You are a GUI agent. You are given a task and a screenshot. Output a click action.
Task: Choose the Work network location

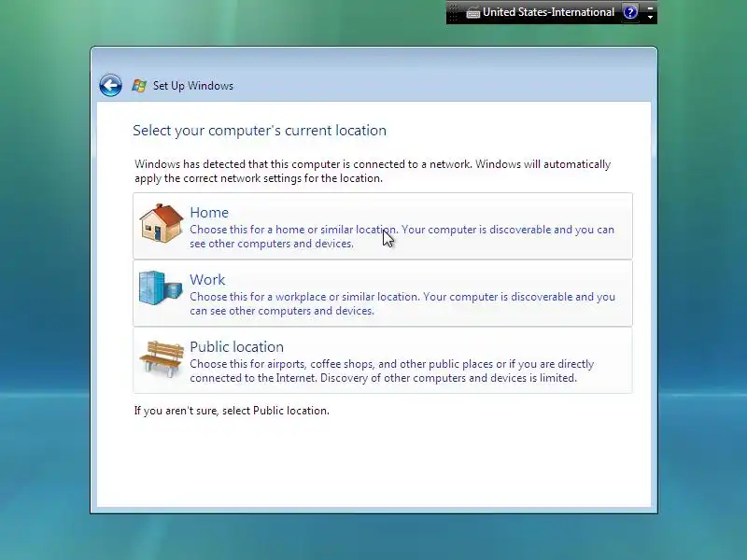point(383,293)
